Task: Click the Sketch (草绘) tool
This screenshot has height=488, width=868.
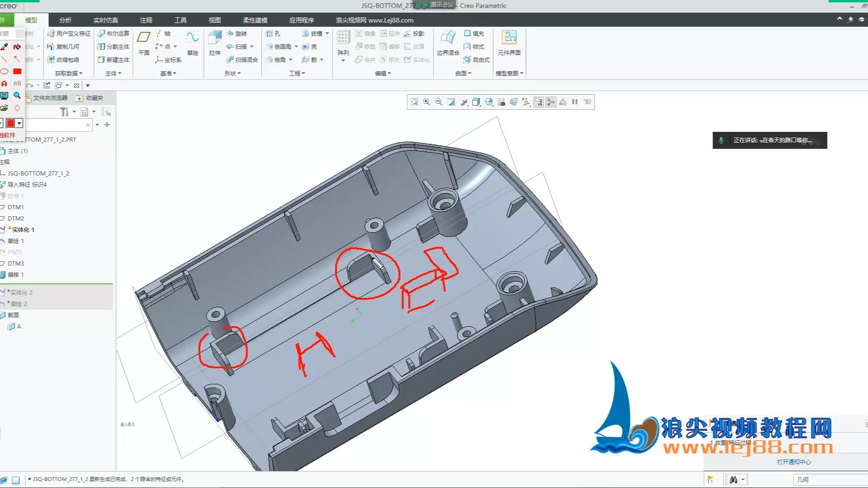Action: pyautogui.click(x=193, y=42)
